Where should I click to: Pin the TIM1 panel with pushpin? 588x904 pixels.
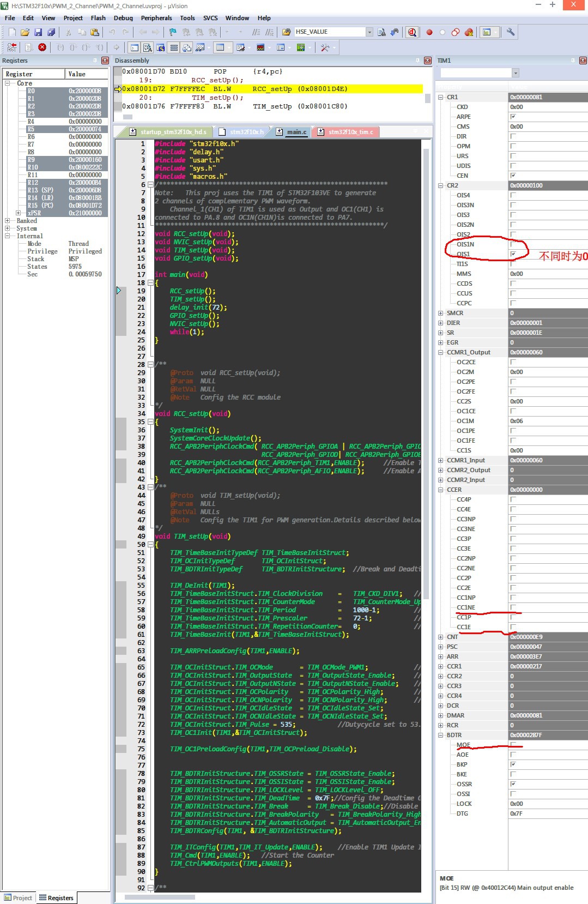573,61
